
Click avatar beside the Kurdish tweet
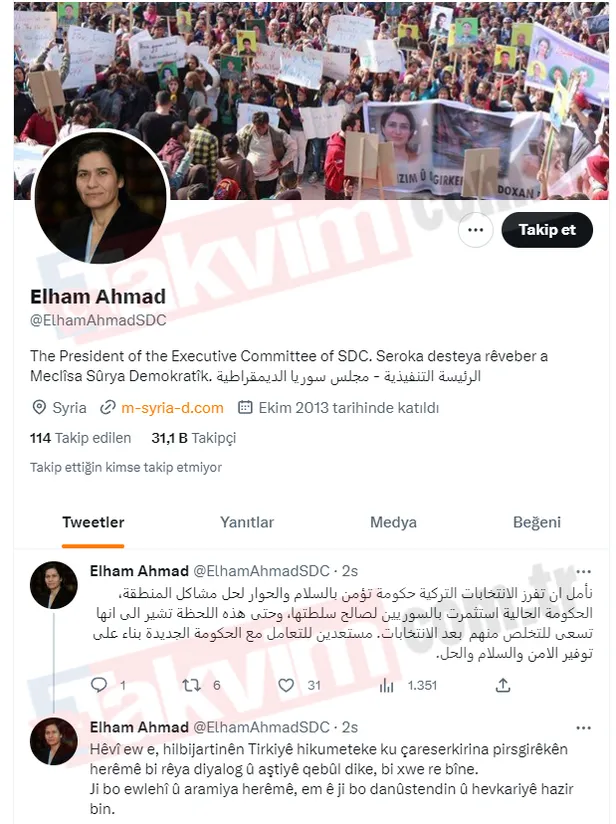54,741
